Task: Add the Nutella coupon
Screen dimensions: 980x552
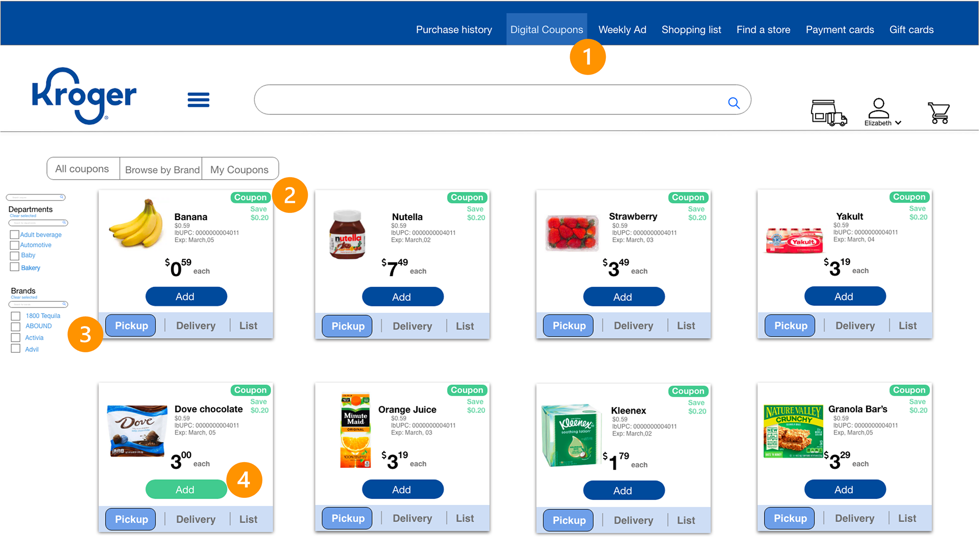Action: pyautogui.click(x=402, y=297)
